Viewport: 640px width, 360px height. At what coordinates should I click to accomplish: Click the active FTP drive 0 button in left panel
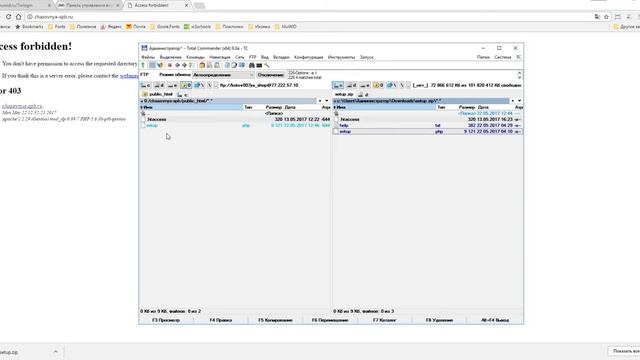point(186,85)
